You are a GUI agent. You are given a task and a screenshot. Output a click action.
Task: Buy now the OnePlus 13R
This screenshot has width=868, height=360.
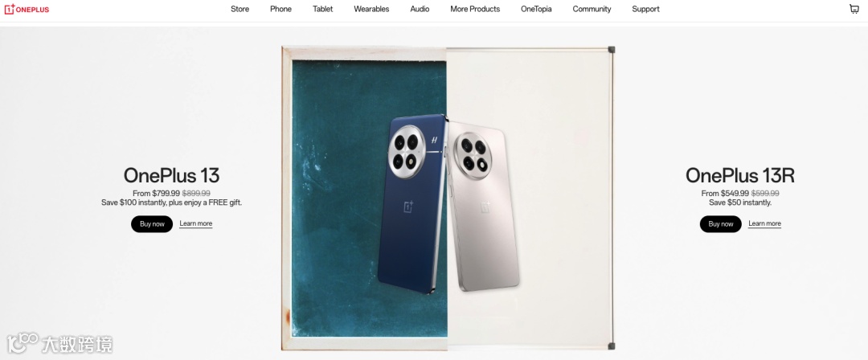720,223
